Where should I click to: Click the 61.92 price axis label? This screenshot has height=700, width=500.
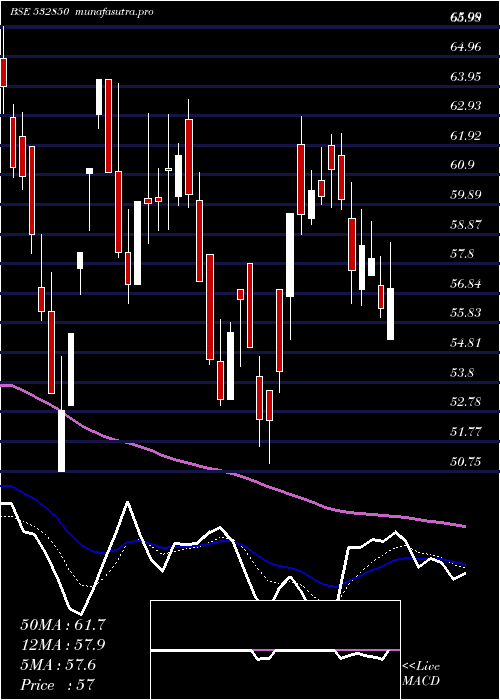466,135
